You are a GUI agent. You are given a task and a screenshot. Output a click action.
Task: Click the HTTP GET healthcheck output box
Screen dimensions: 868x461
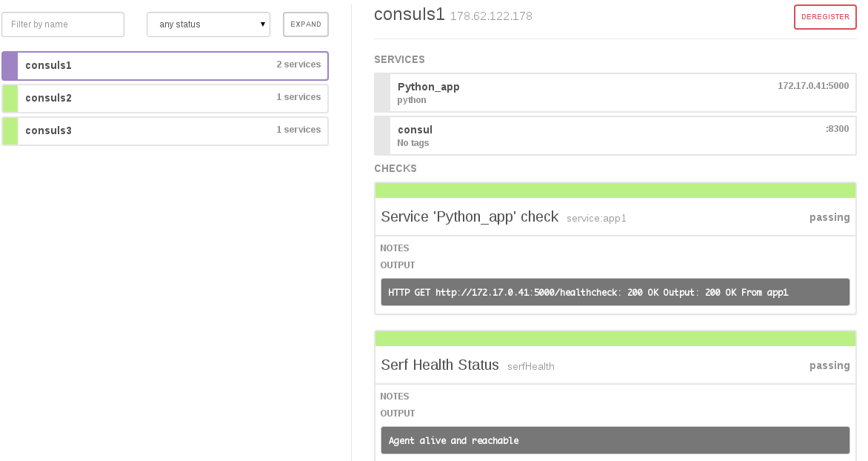[615, 292]
